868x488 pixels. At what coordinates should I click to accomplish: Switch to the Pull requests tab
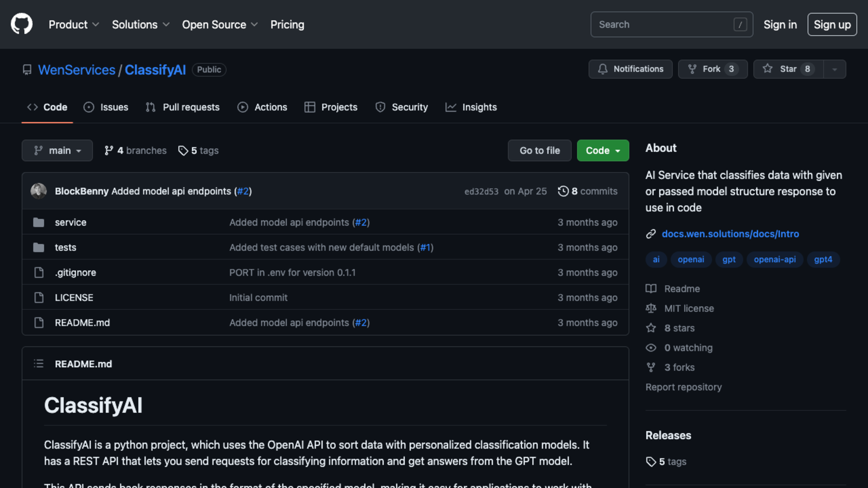click(x=183, y=107)
